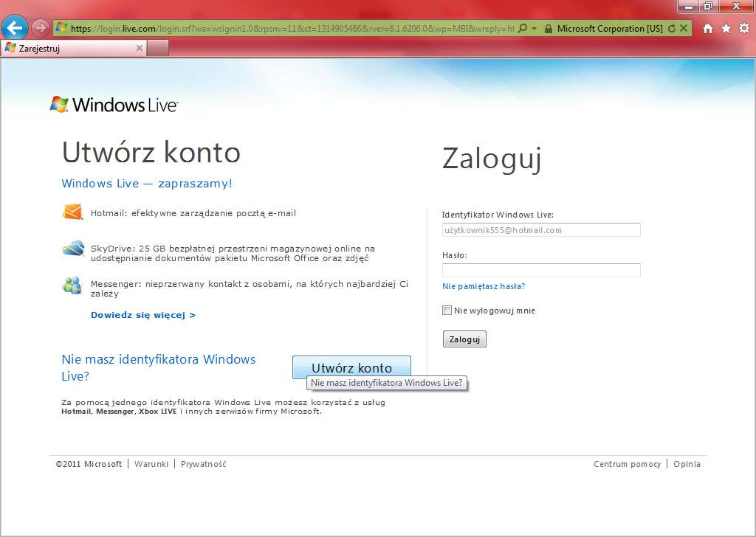Open a new tab button
The height and width of the screenshot is (537, 756).
tap(158, 48)
